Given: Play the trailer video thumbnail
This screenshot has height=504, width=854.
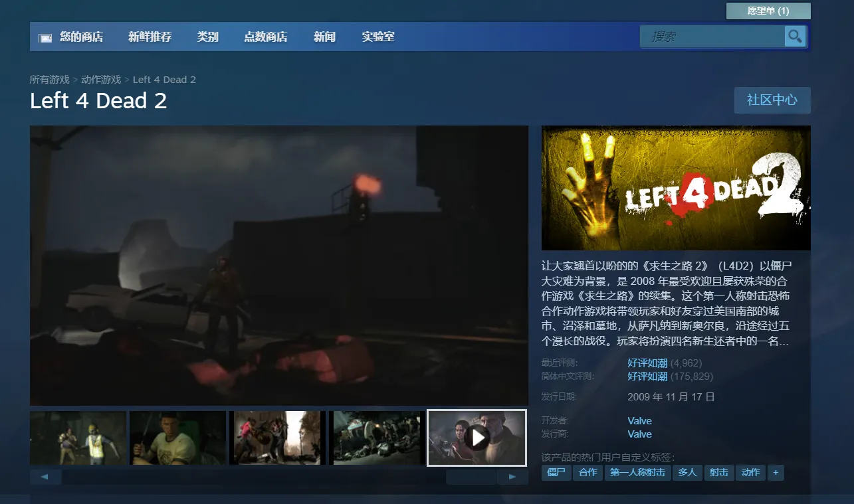Looking at the screenshot, I should pyautogui.click(x=477, y=438).
